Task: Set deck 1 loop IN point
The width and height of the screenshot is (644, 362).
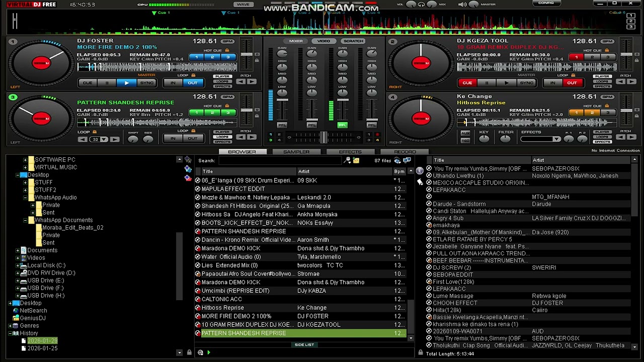Action: click(173, 83)
